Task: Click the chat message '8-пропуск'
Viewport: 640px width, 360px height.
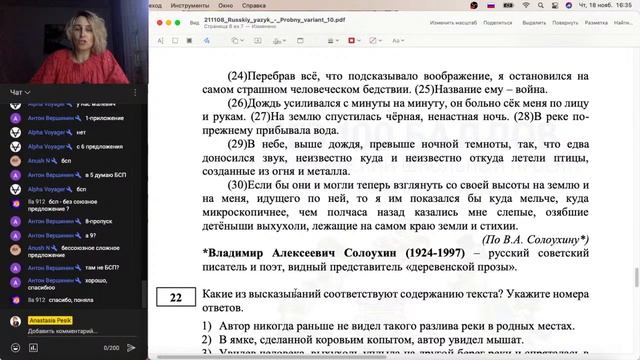Action: 98,221
